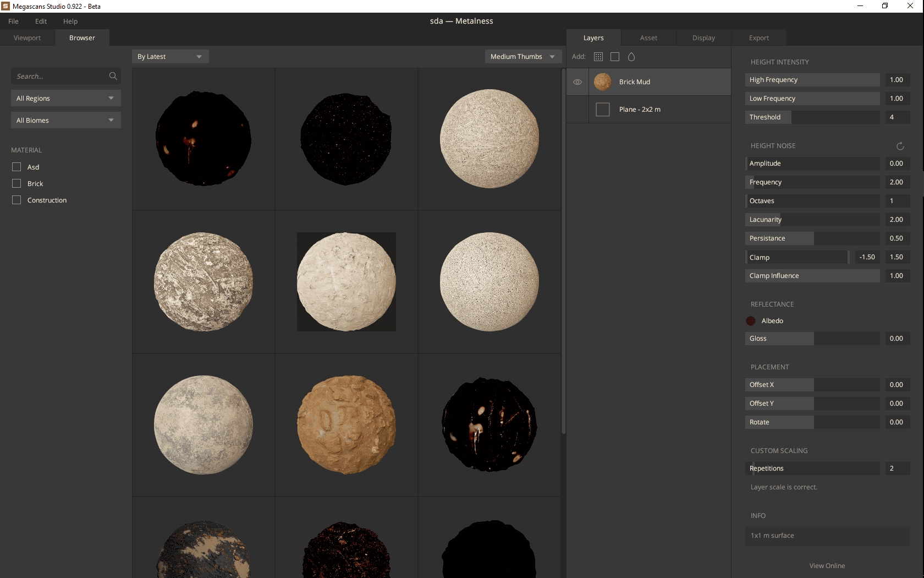Select the Layers tab

click(x=593, y=37)
